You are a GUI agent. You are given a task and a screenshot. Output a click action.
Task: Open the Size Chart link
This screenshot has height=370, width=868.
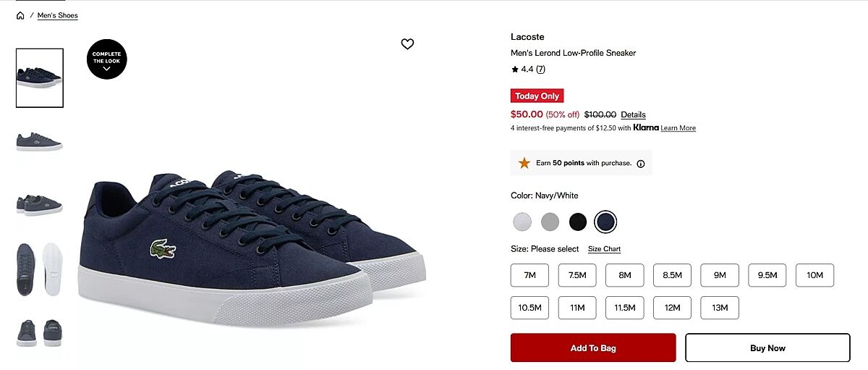tap(604, 249)
